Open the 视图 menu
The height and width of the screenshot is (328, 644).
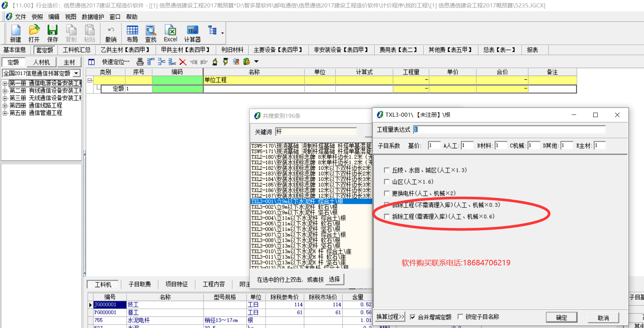pos(70,17)
